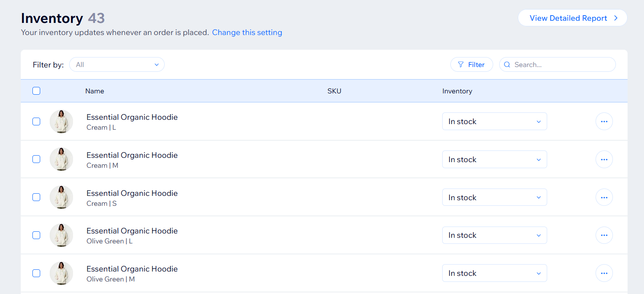Viewport: 644px width, 294px height.
Task: Open In stock dropdown for Cream S
Action: point(494,197)
